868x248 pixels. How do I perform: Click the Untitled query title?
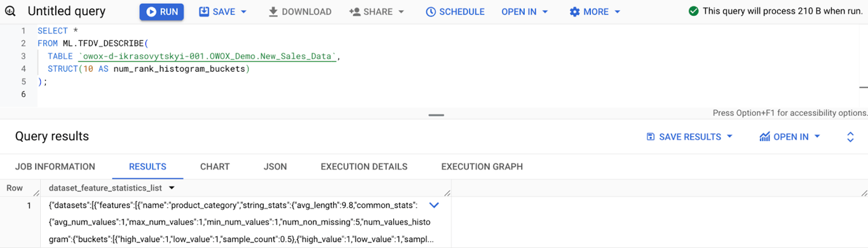point(67,11)
